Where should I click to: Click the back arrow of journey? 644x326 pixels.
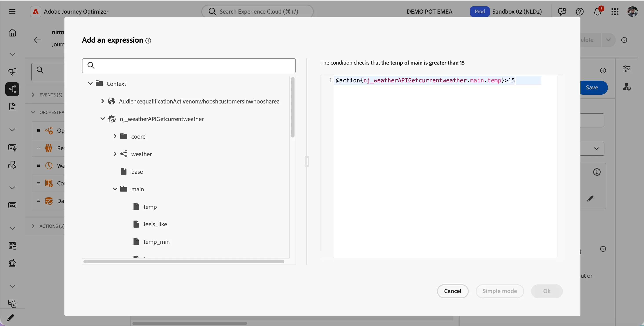pyautogui.click(x=37, y=40)
